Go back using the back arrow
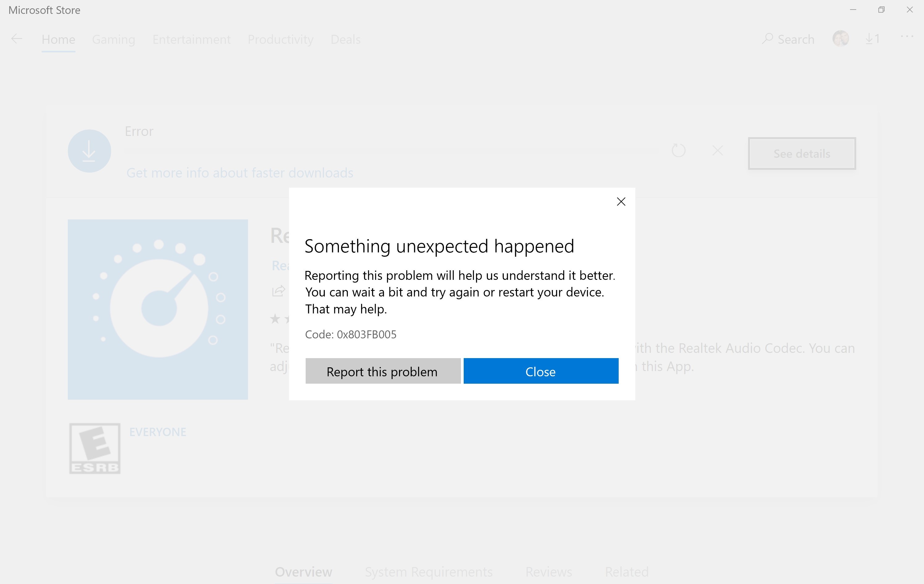Image resolution: width=924 pixels, height=584 pixels. coord(17,39)
